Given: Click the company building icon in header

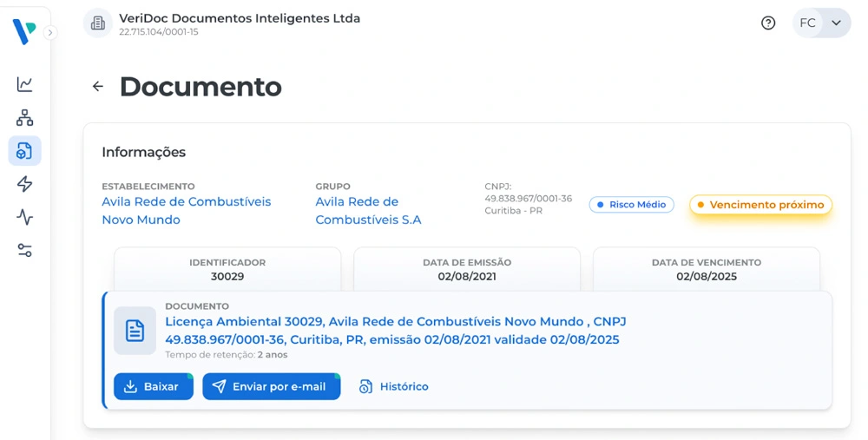Looking at the screenshot, I should pyautogui.click(x=98, y=23).
